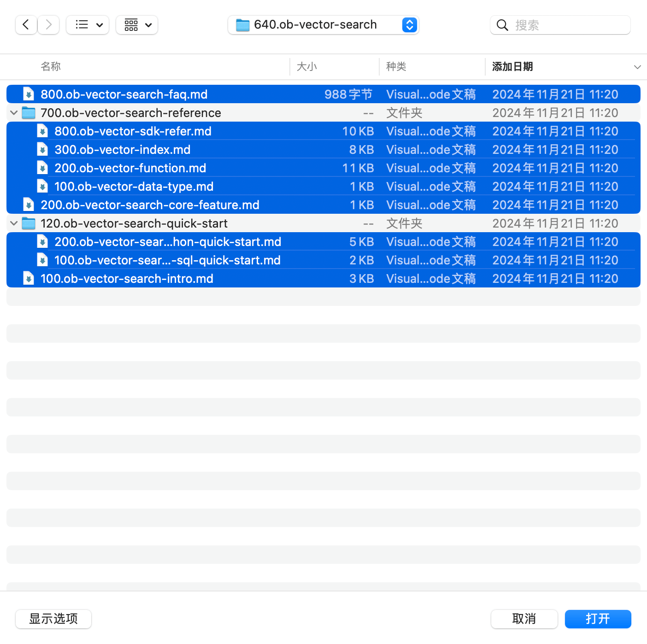The width and height of the screenshot is (647, 644).
Task: Select the file 300.ob-vector-index.md
Action: click(123, 150)
